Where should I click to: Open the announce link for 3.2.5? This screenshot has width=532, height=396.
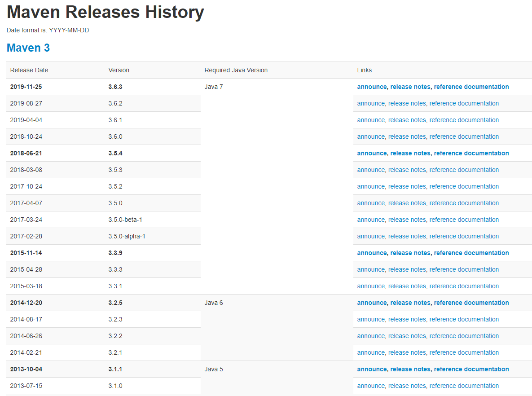click(372, 303)
